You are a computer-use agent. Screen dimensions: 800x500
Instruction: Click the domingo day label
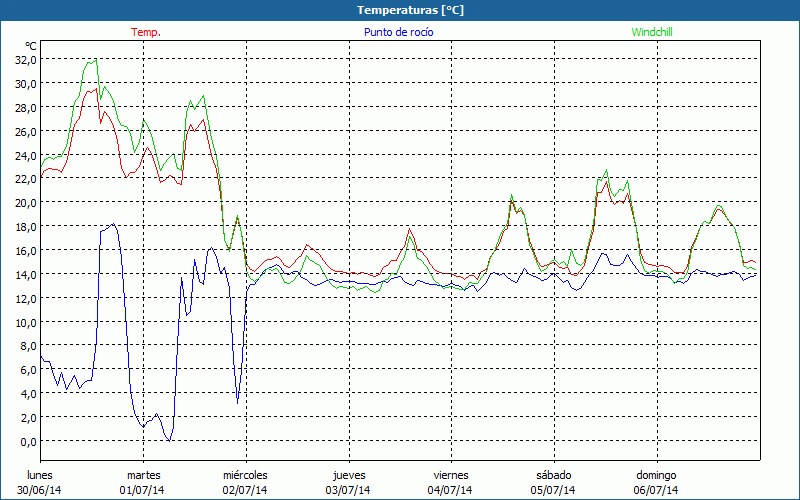656,475
